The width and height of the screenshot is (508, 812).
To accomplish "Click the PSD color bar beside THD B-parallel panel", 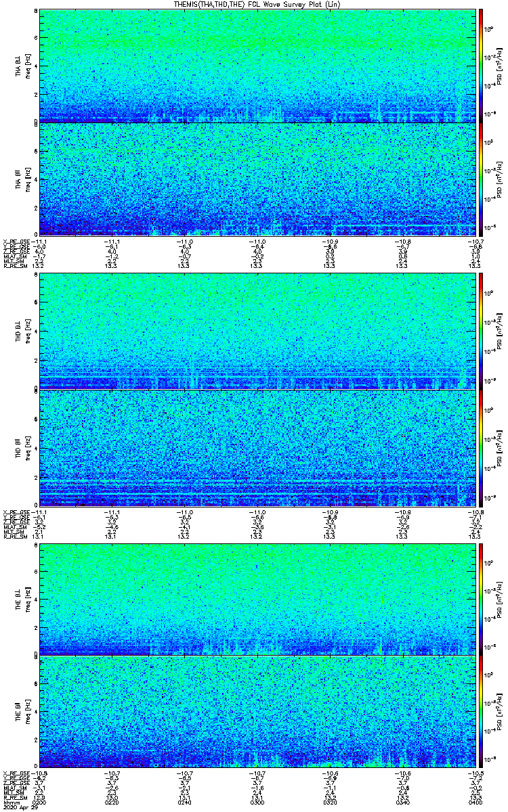I will click(482, 448).
